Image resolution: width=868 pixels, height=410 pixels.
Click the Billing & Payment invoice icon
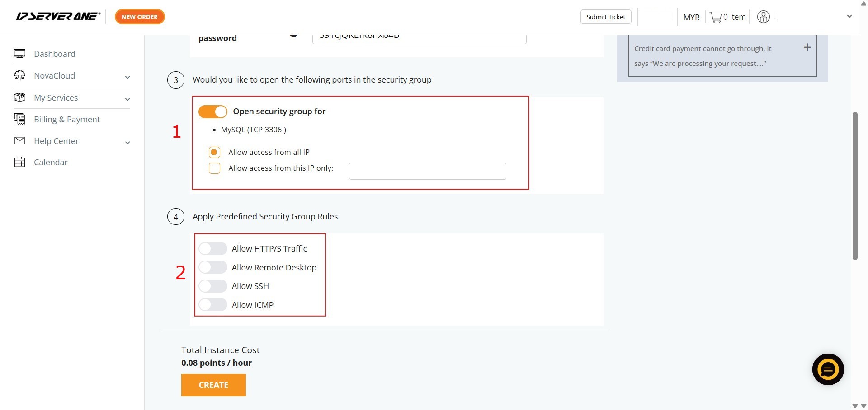19,119
